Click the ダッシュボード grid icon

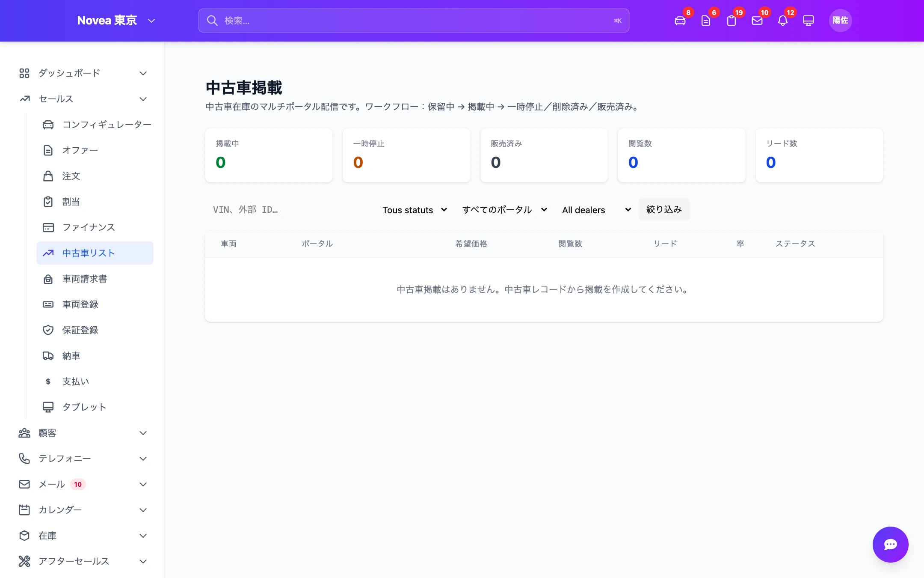(x=24, y=73)
